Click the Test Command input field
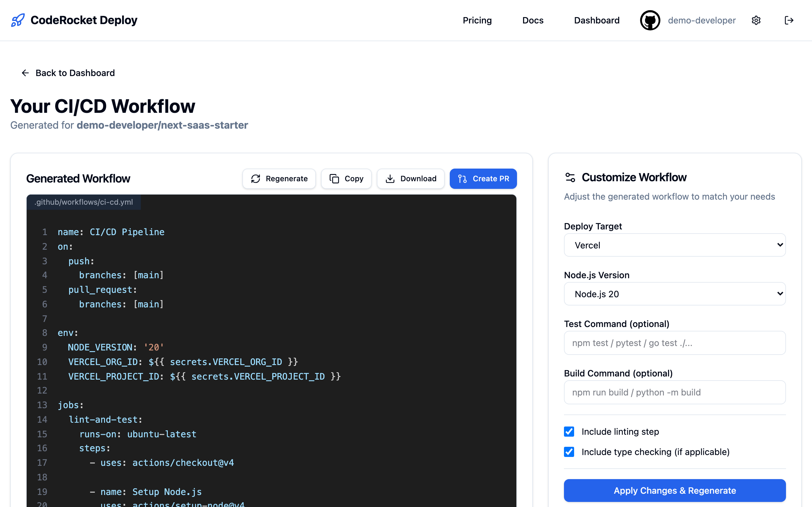This screenshot has height=507, width=812. tap(674, 343)
